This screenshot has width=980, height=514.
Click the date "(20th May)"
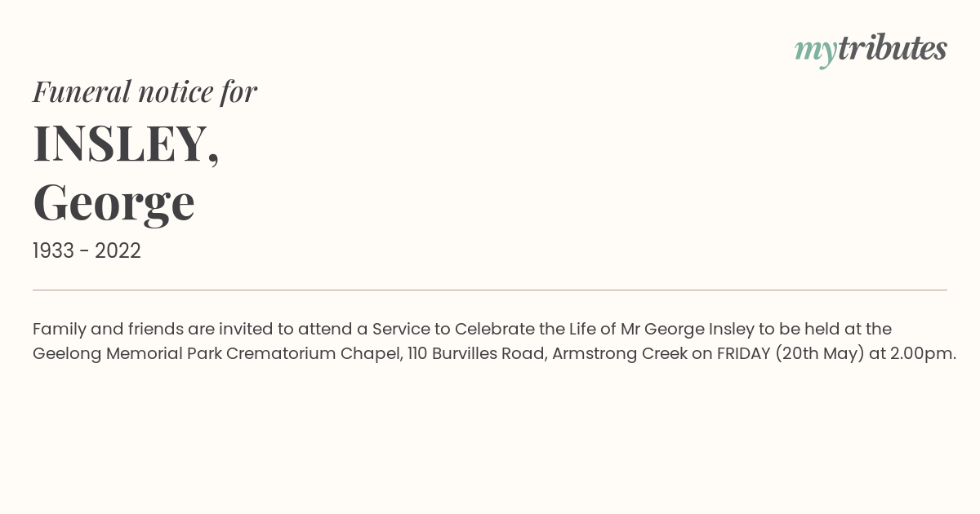point(820,354)
